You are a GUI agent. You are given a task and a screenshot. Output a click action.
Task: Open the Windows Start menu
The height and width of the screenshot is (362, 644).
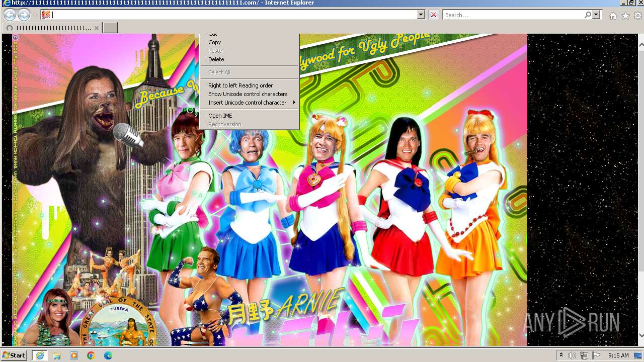point(14,355)
